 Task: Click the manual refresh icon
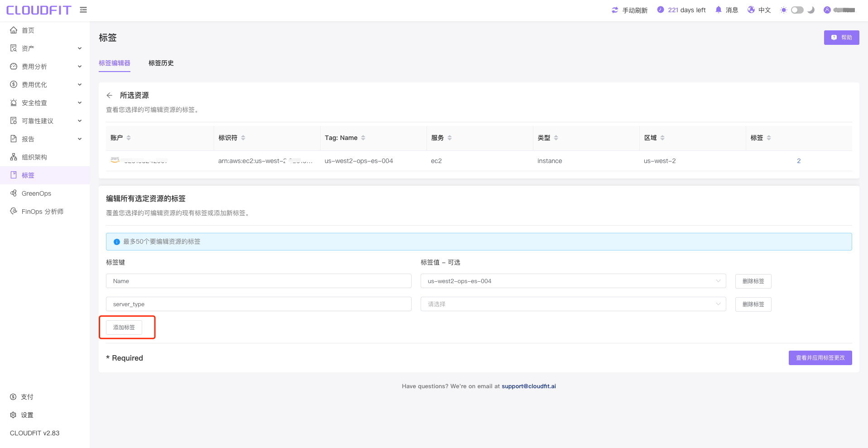click(x=615, y=10)
